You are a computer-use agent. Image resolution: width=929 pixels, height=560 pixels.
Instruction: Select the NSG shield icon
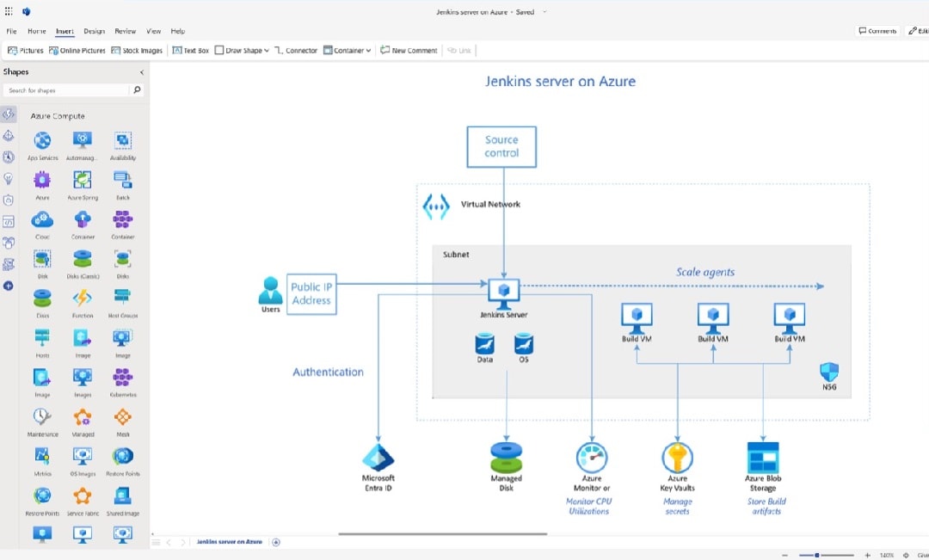pos(829,372)
